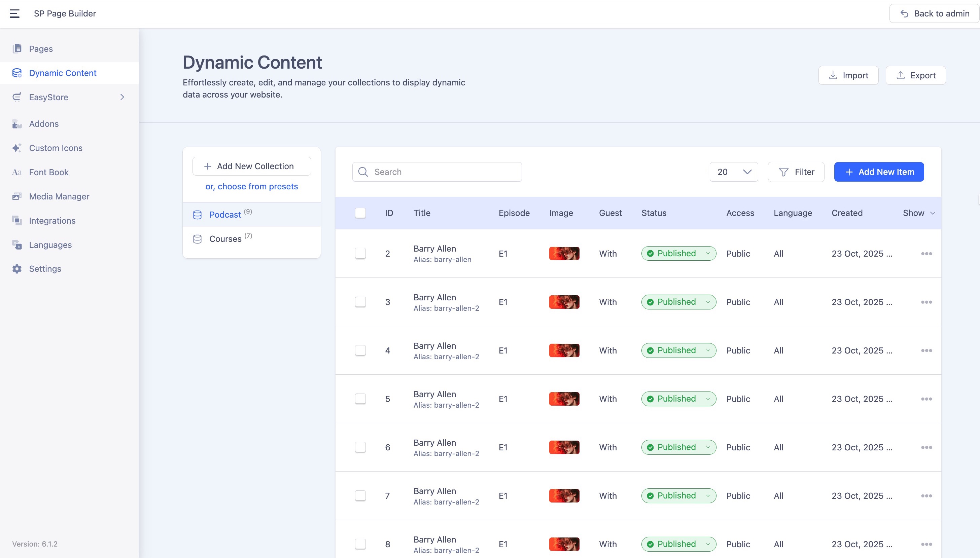Check the checkbox for item ID 3

point(360,302)
